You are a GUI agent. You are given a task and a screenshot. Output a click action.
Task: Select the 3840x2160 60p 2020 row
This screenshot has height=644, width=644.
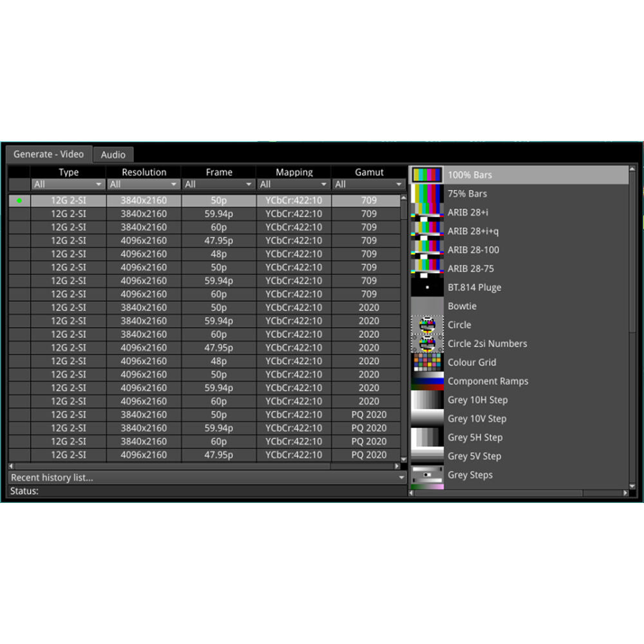tap(205, 334)
